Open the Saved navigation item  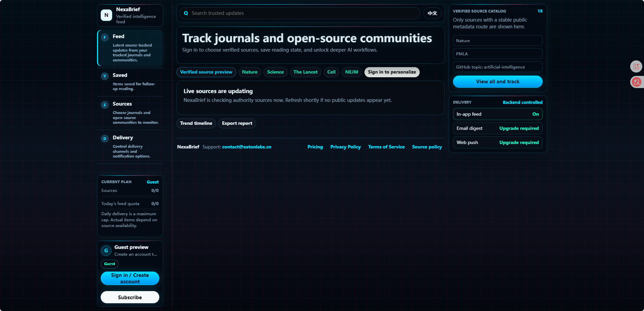click(x=130, y=82)
